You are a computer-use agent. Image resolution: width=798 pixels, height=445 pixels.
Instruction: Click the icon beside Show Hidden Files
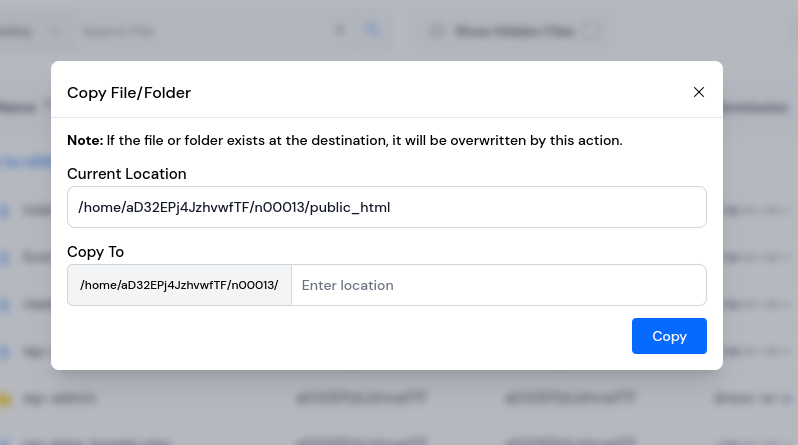click(x=436, y=32)
